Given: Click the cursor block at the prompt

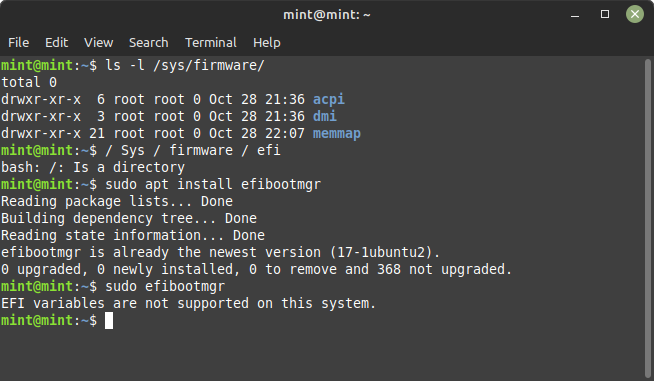Looking at the screenshot, I should pos(109,320).
